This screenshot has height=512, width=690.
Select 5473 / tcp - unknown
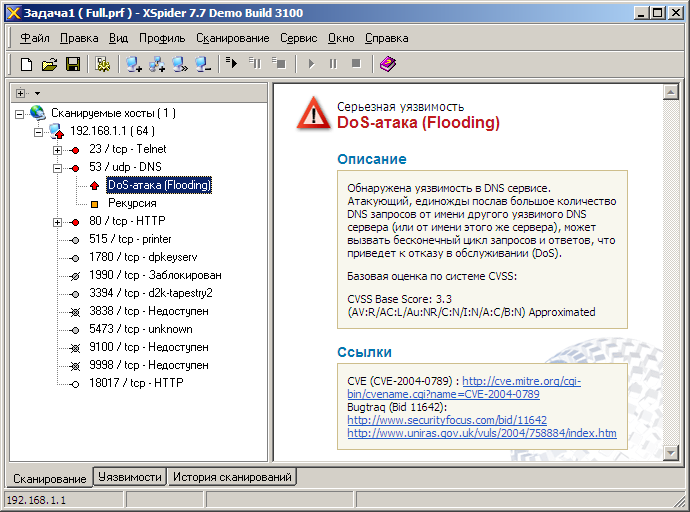[x=141, y=329]
